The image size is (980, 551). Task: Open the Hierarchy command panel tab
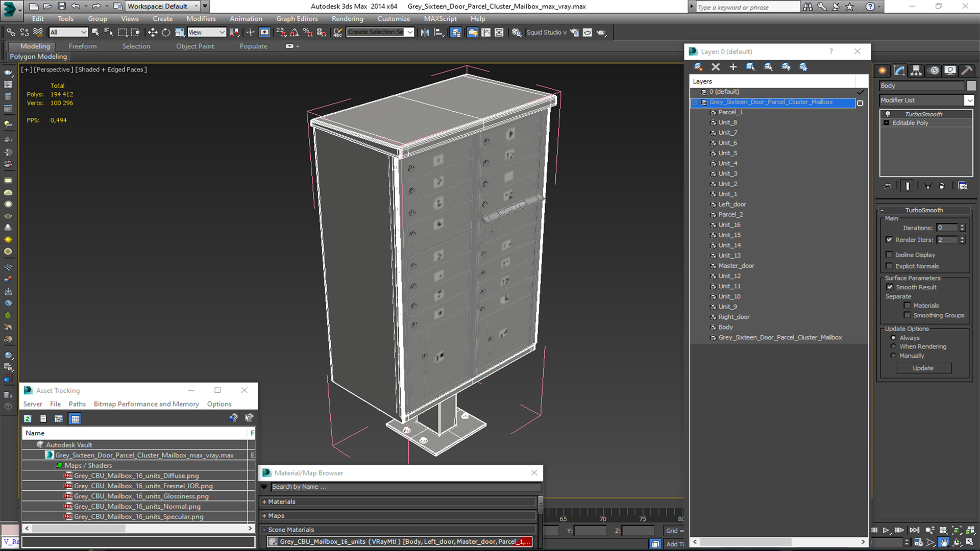pyautogui.click(x=916, y=70)
